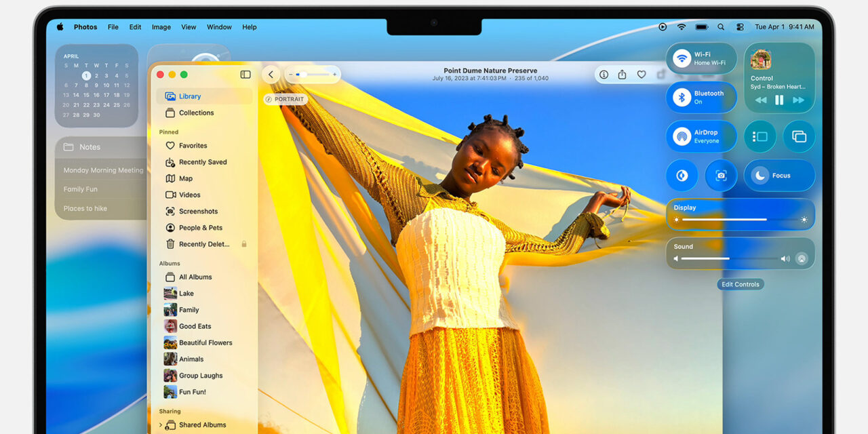This screenshot has height=434, width=868.
Task: Toggle the round control left of screen capture
Action: tap(682, 176)
